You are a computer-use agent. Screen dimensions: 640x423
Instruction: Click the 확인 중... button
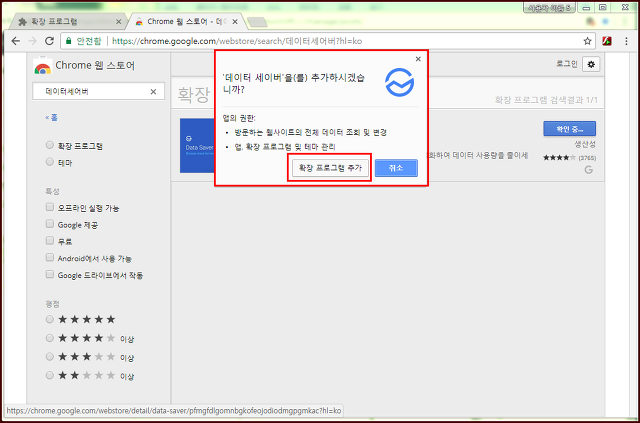pos(569,129)
